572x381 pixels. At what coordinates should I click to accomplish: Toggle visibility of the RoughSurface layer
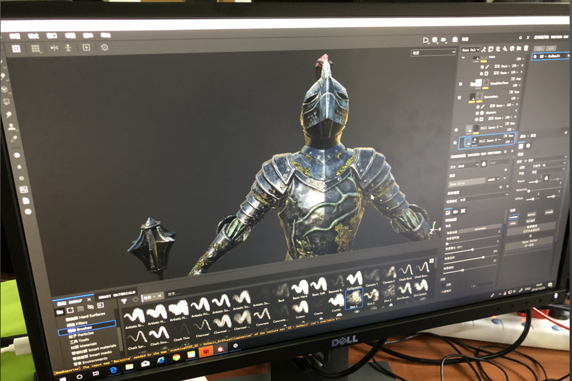(x=461, y=84)
